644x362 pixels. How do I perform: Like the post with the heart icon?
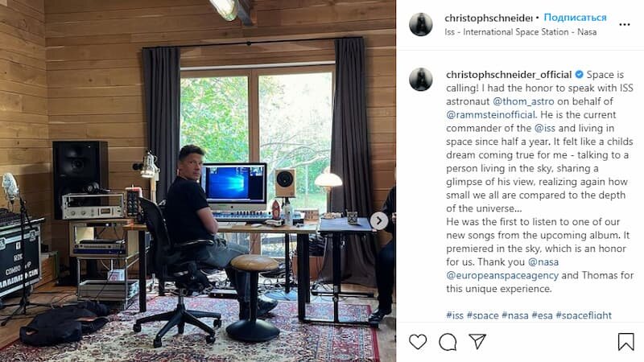click(x=418, y=341)
